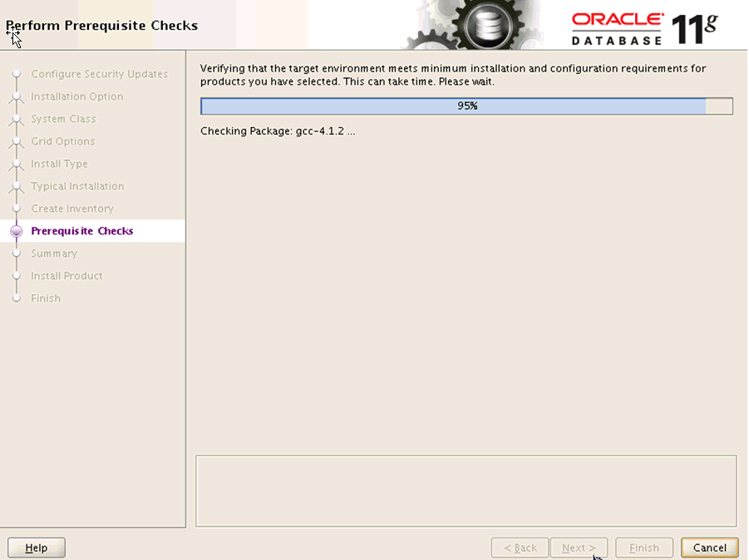749x560 pixels.
Task: Go to the Summary step
Action: click(54, 253)
